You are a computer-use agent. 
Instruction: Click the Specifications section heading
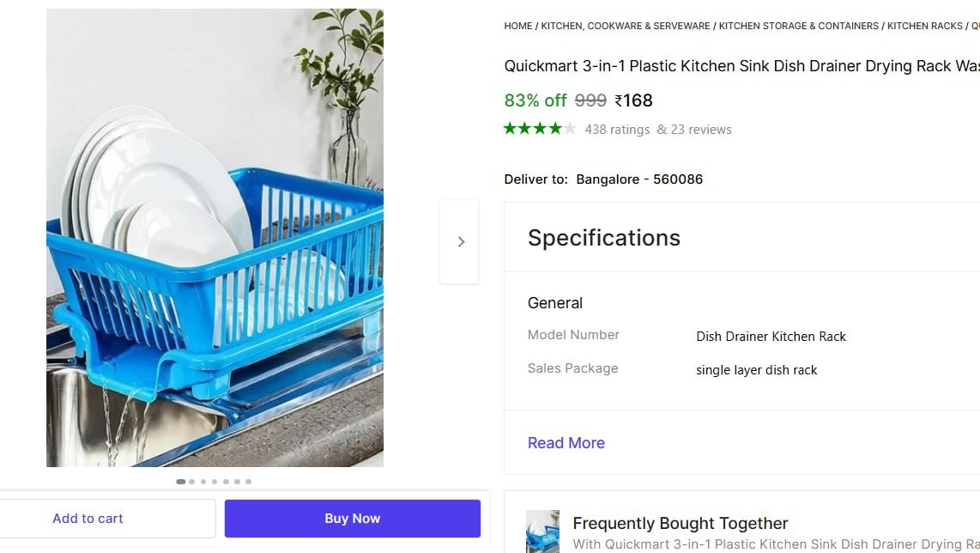(x=603, y=238)
